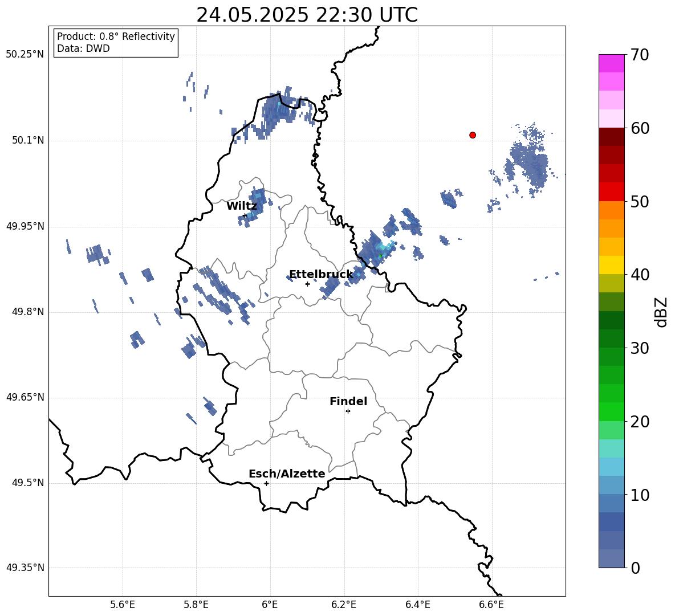Click the 6.6°E longitude label
This screenshot has width=675, height=616.
point(491,605)
